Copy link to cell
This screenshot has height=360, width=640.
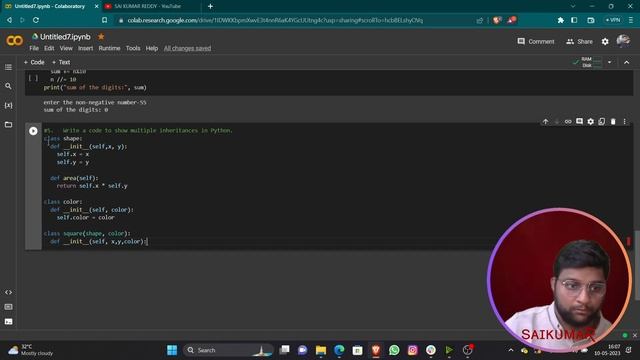pos(568,122)
